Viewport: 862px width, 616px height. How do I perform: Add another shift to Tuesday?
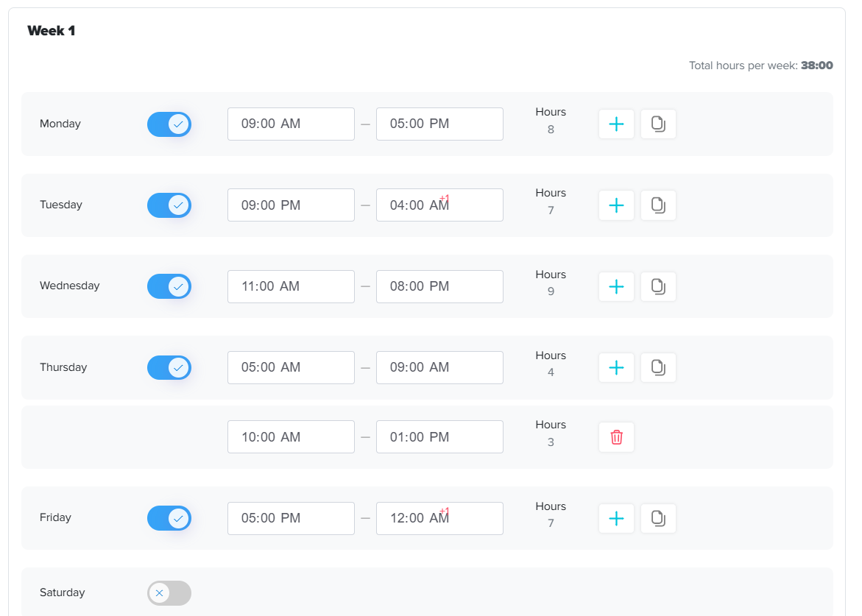pyautogui.click(x=616, y=205)
